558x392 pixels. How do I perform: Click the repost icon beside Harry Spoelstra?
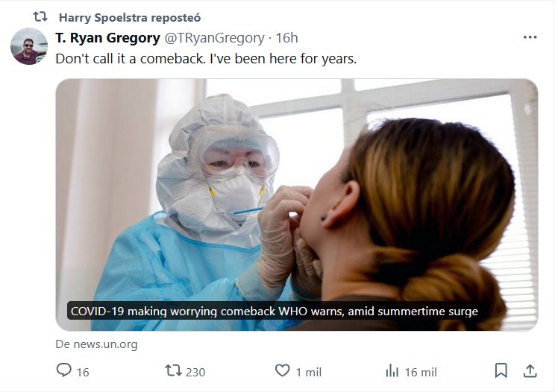tap(40, 16)
